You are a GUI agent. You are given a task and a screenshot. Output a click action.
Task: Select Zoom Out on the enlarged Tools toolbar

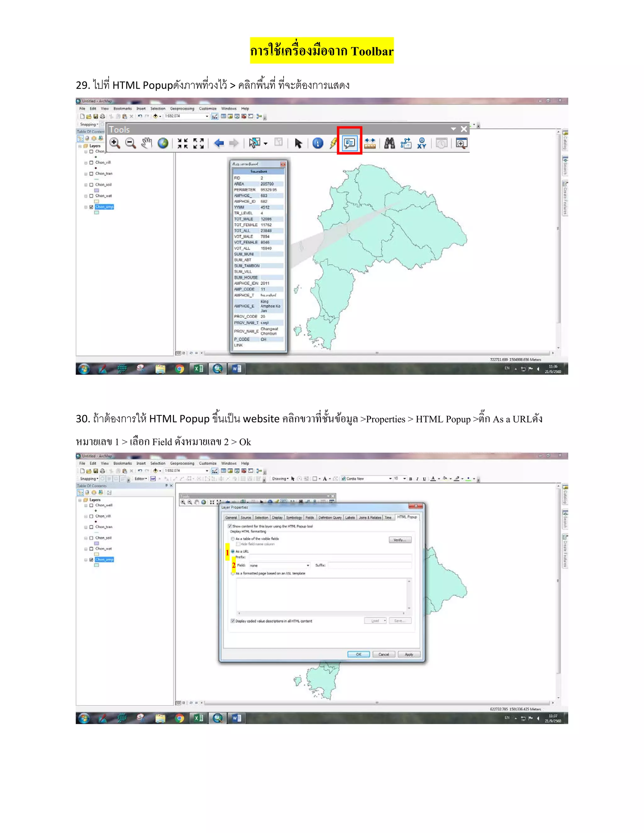[131, 143]
